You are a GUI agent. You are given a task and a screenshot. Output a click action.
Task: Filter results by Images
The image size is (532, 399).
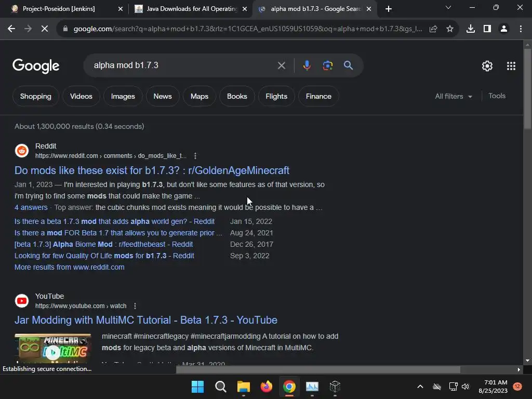123,96
